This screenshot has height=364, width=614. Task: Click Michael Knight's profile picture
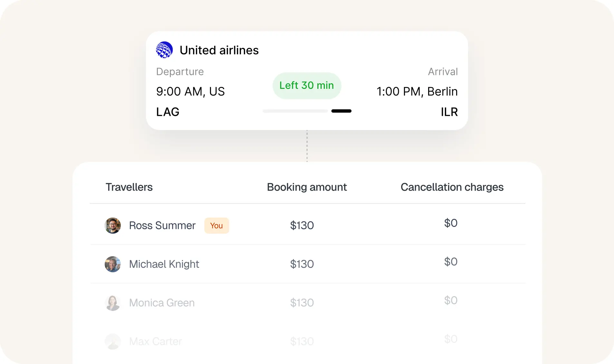coord(112,264)
